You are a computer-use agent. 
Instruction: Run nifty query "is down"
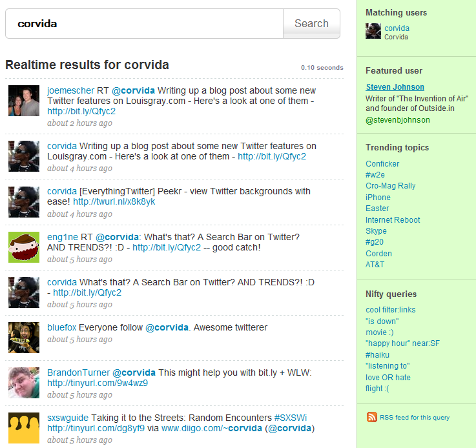coord(382,321)
